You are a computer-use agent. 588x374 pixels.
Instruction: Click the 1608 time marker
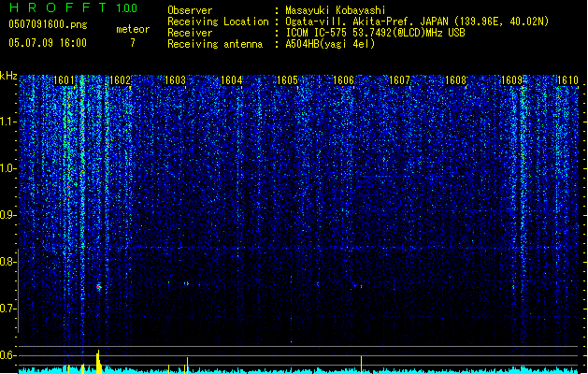455,80
